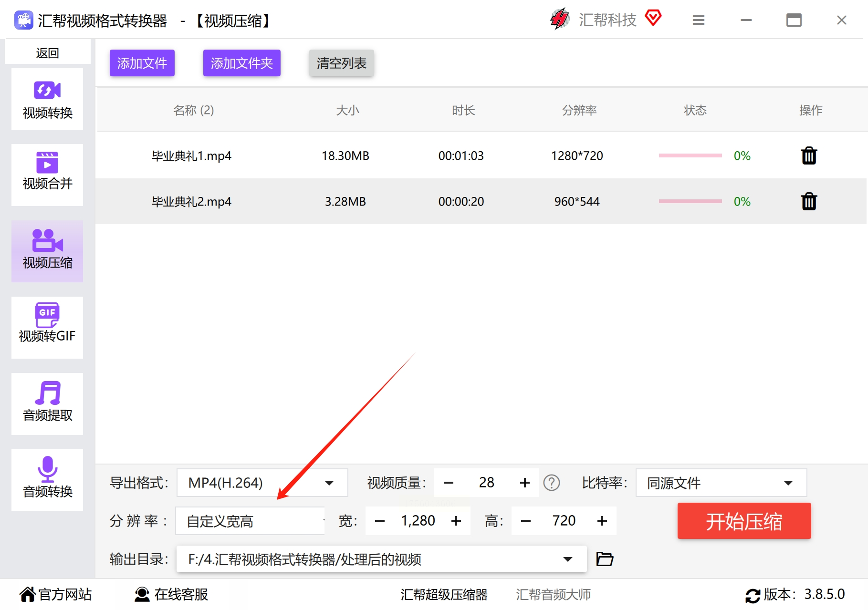Delete 毕业典礼2.mp4 with trash icon
The width and height of the screenshot is (868, 610).
[809, 202]
